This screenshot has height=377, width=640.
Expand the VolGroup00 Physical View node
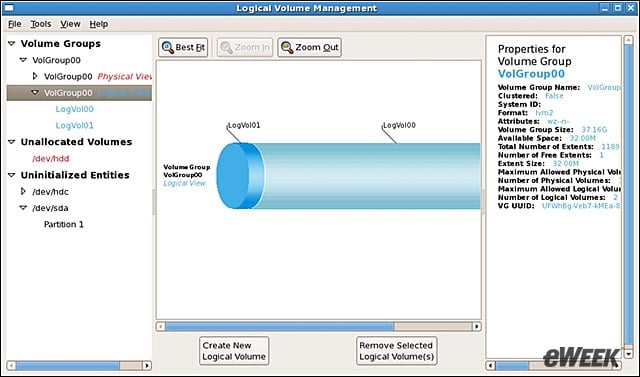35,76
